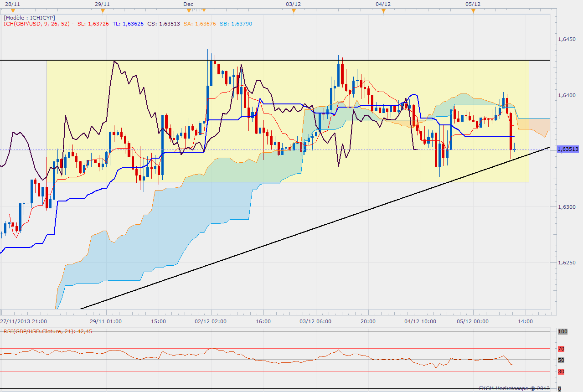Click the 28/11 orange date marker

(13, 10)
